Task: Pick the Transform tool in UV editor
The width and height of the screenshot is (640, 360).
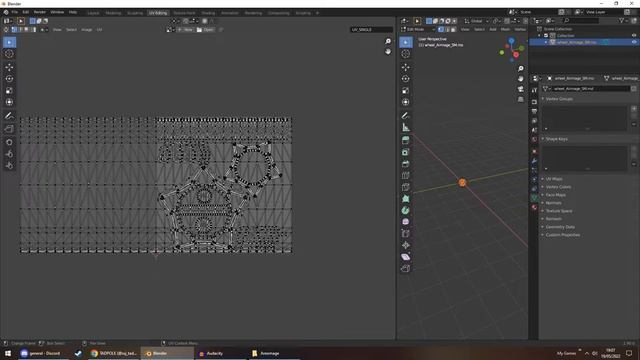Action: [x=9, y=102]
